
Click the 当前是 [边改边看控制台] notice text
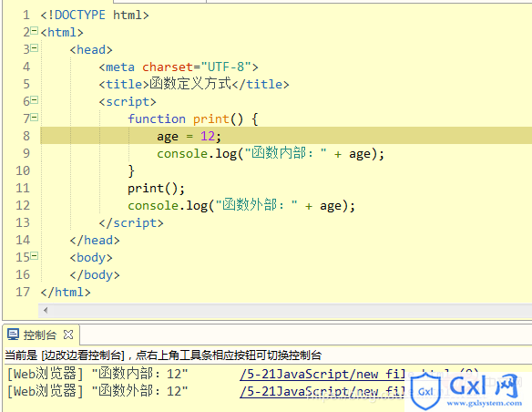pyautogui.click(x=163, y=355)
